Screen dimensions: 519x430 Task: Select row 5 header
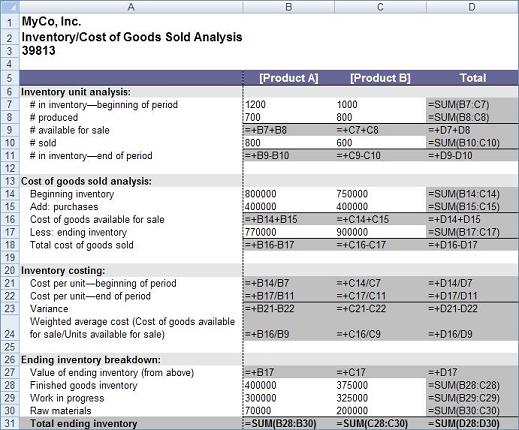10,78
